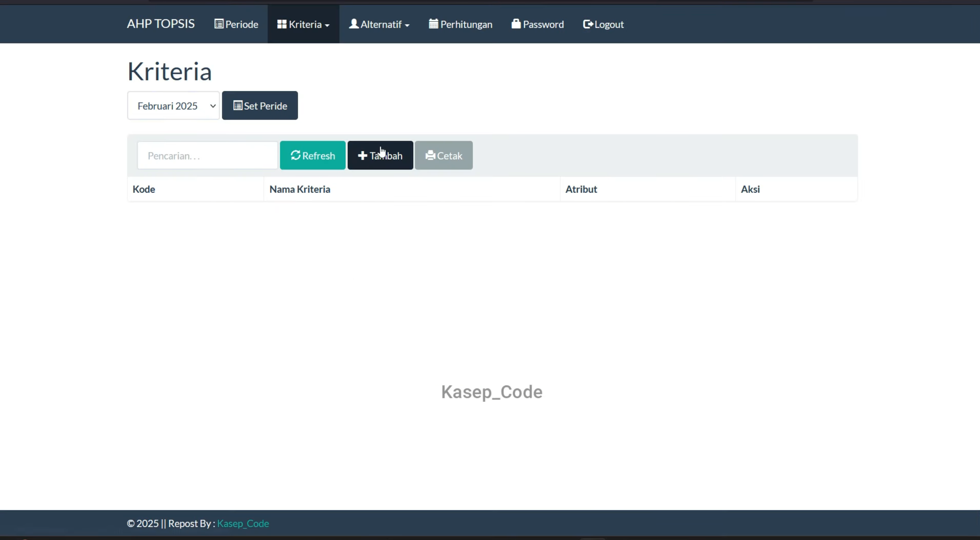Focus the Pencarian search field

click(208, 155)
